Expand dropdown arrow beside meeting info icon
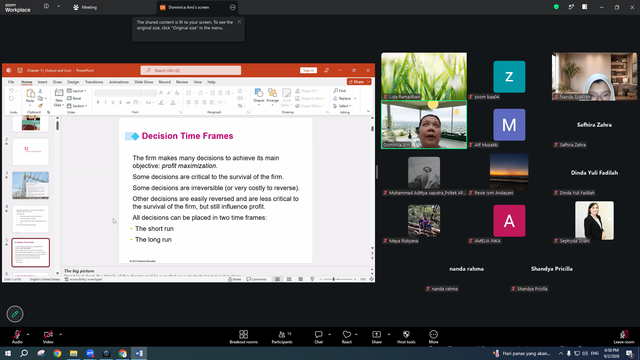Viewport: 640px width, 360px height. 58,6
